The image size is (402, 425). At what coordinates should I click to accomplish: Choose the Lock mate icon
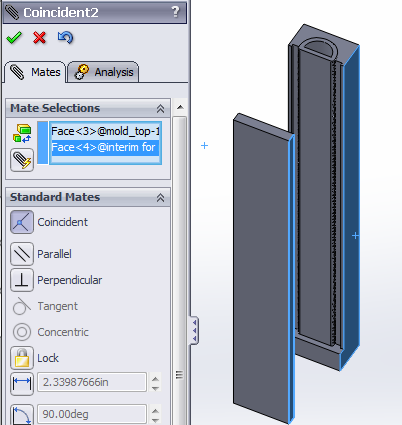tap(22, 358)
